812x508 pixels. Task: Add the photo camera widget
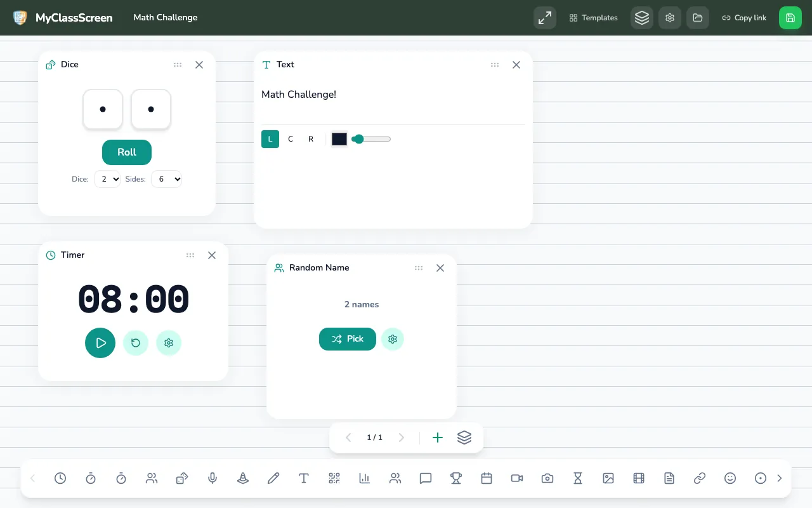tap(547, 478)
